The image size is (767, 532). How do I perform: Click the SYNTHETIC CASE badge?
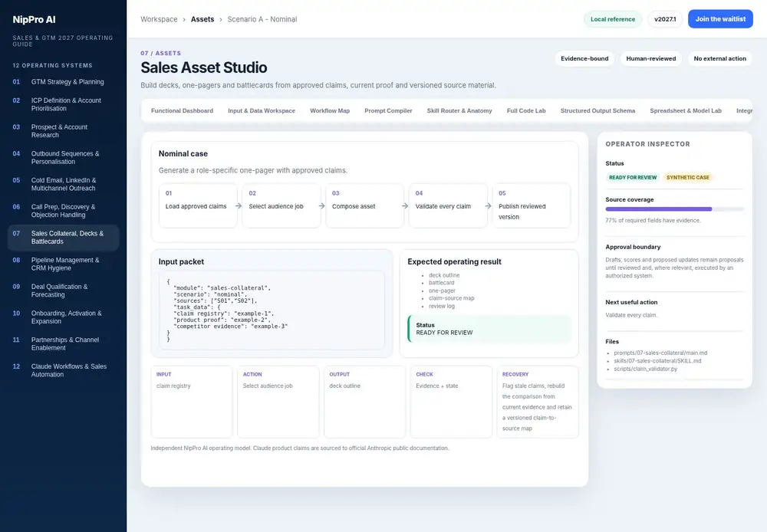(x=688, y=178)
